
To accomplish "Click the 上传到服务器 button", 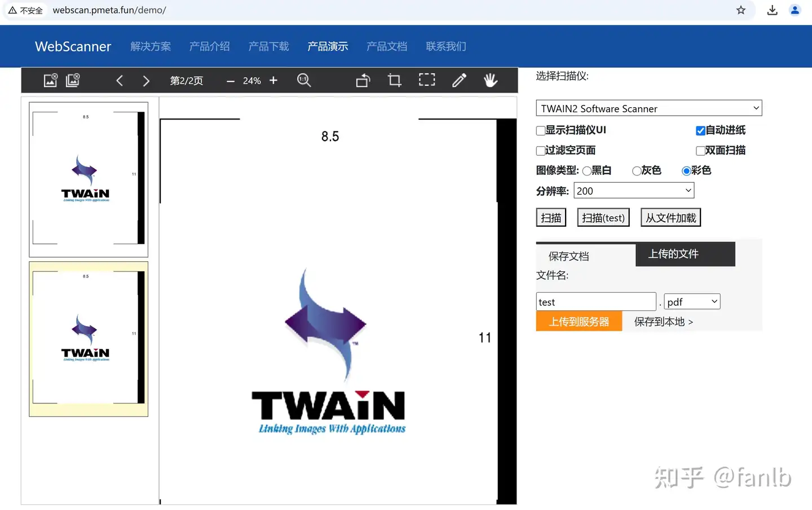I will [x=579, y=321].
